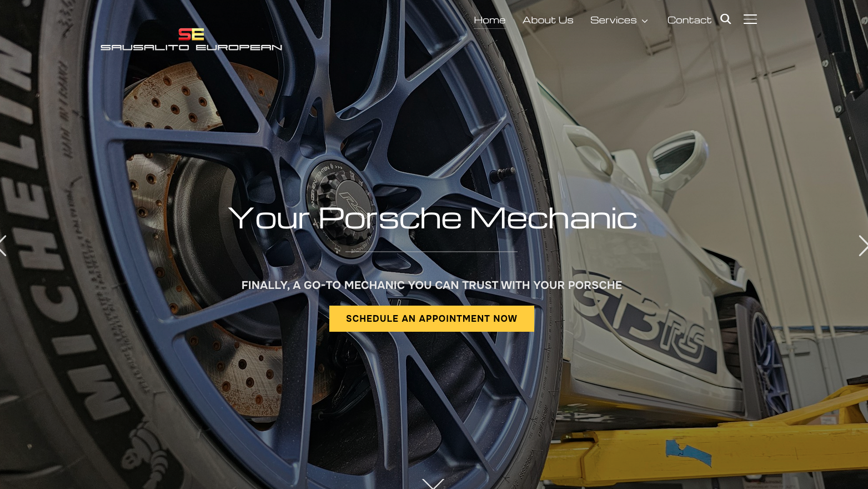Go to the Contact page

(x=689, y=20)
